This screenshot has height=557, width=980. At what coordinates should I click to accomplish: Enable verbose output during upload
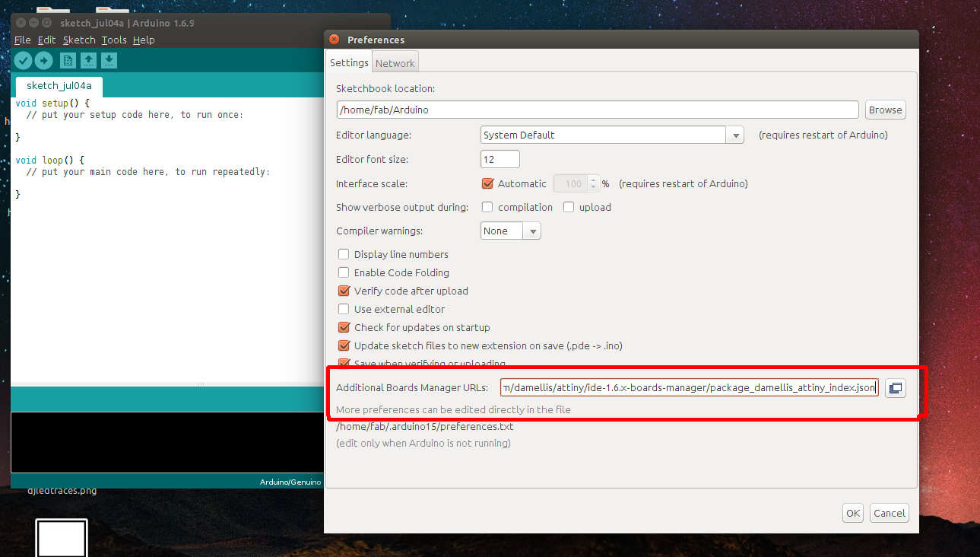tap(569, 207)
